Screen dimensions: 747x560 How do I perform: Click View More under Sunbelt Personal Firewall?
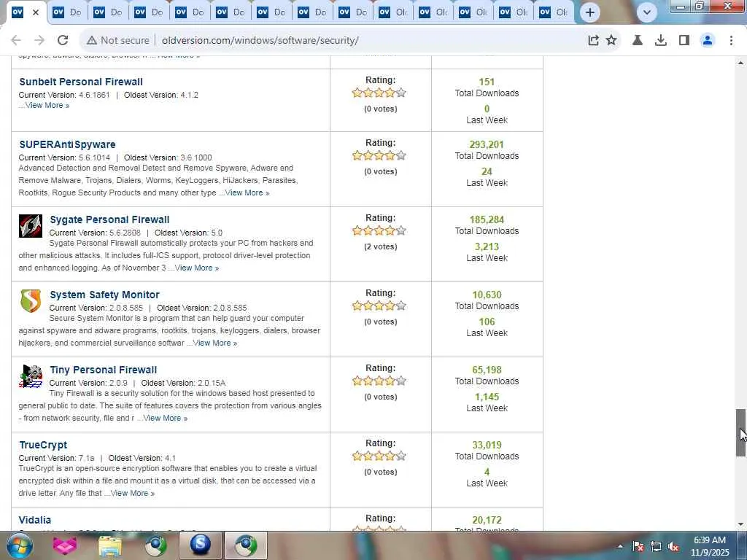click(x=47, y=105)
